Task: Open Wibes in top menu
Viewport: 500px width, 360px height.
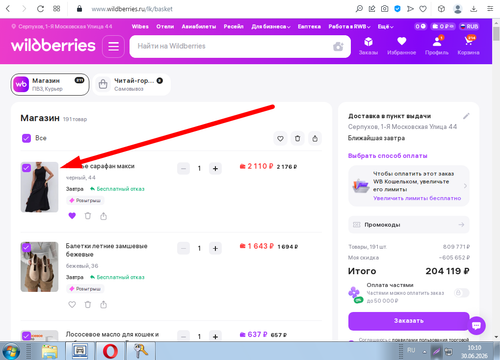Action: pos(140,26)
